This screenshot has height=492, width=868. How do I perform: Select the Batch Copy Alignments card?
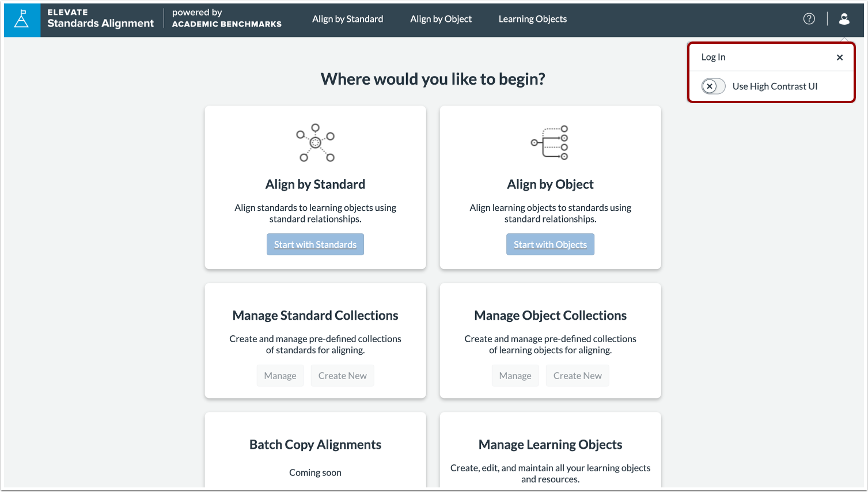tap(315, 444)
